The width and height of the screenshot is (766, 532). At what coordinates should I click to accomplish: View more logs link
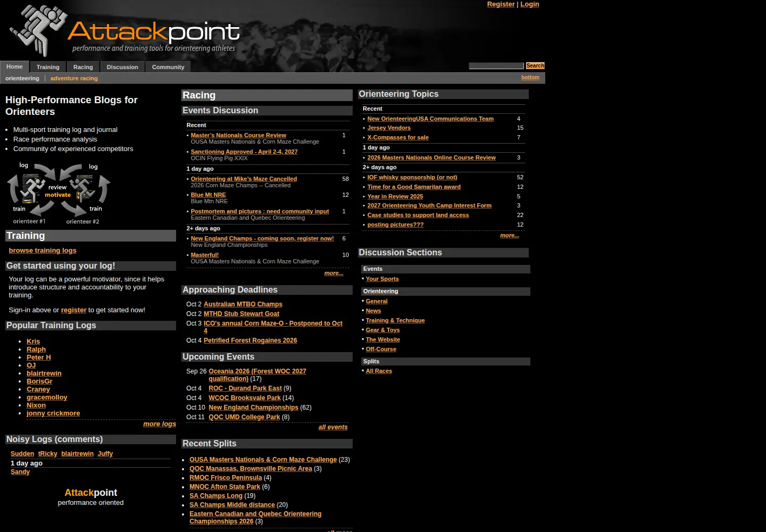(x=160, y=424)
